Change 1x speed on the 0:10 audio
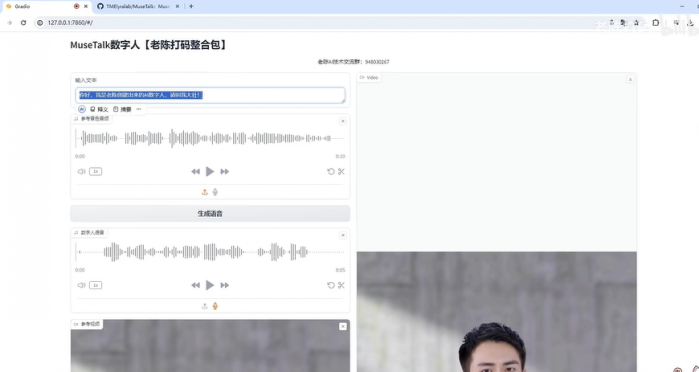The image size is (699, 372). [x=95, y=171]
